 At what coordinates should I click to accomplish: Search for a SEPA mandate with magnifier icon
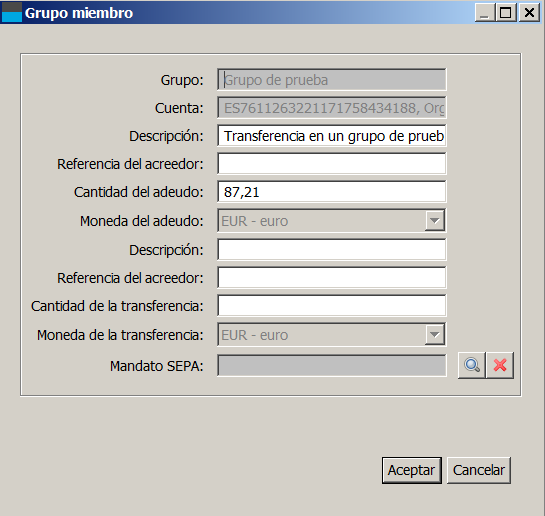[x=472, y=365]
